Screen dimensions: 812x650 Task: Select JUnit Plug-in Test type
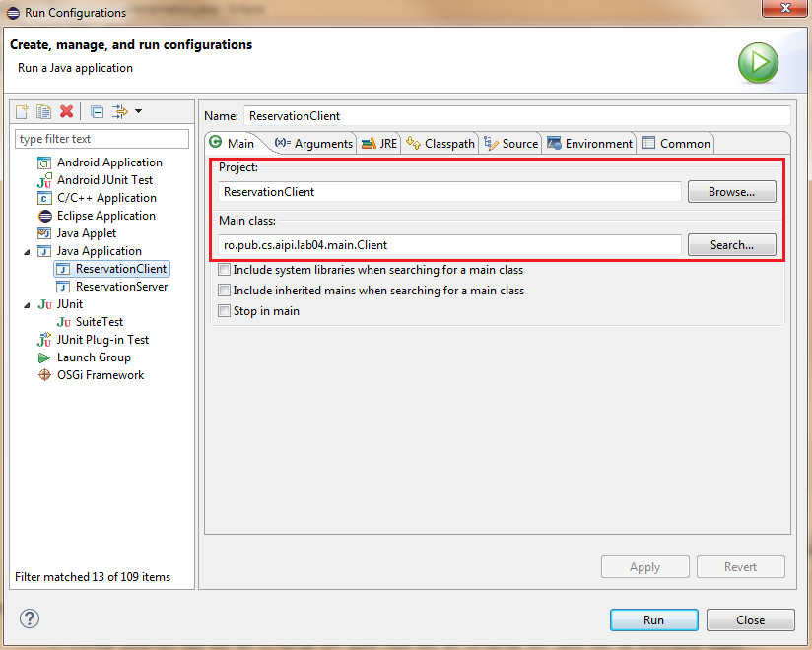pos(94,340)
